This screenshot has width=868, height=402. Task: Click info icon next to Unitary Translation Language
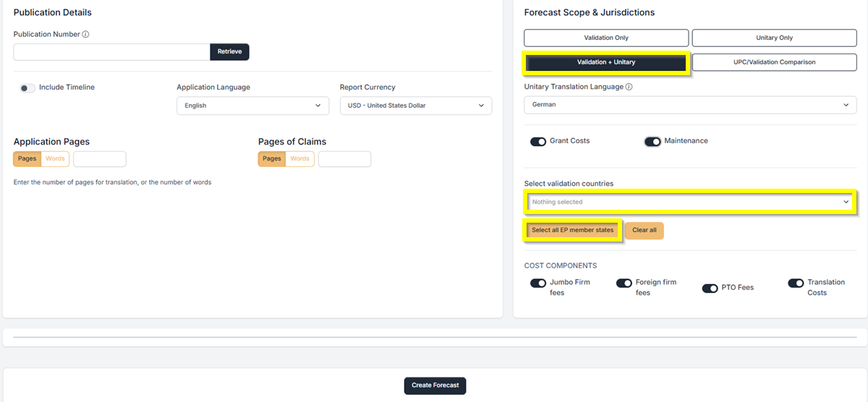point(629,87)
